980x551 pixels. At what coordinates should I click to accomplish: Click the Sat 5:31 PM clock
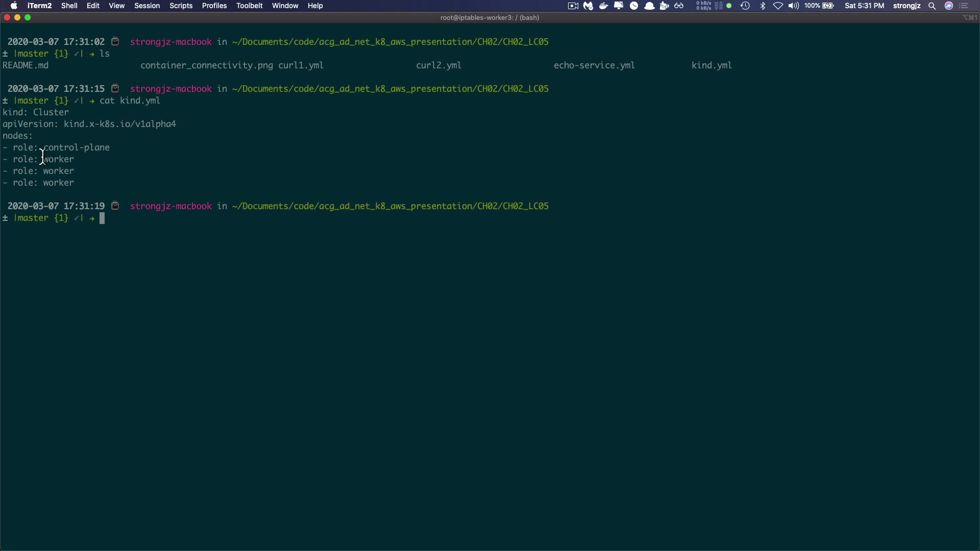pos(864,6)
